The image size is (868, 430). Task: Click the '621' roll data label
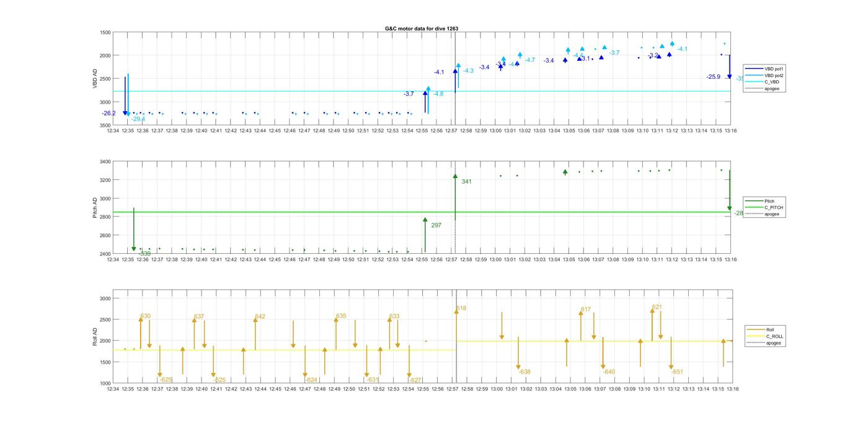(657, 307)
